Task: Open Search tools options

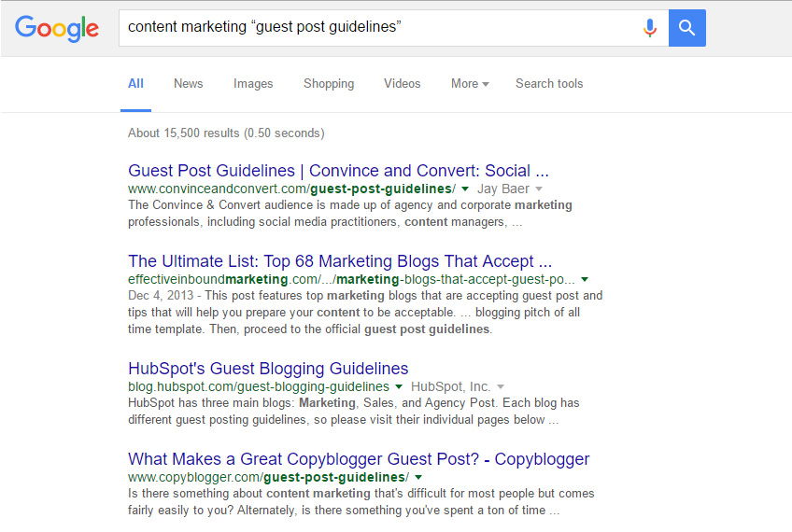Action: coord(549,83)
